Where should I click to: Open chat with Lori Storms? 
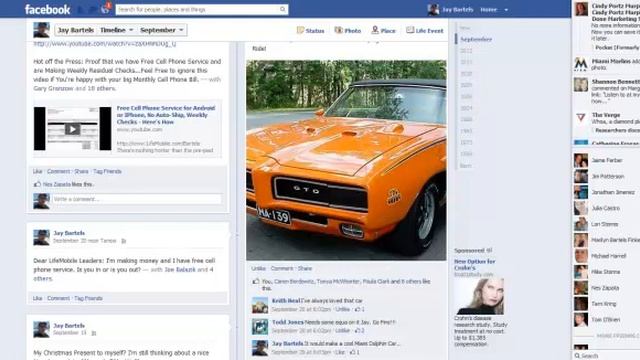[606, 224]
